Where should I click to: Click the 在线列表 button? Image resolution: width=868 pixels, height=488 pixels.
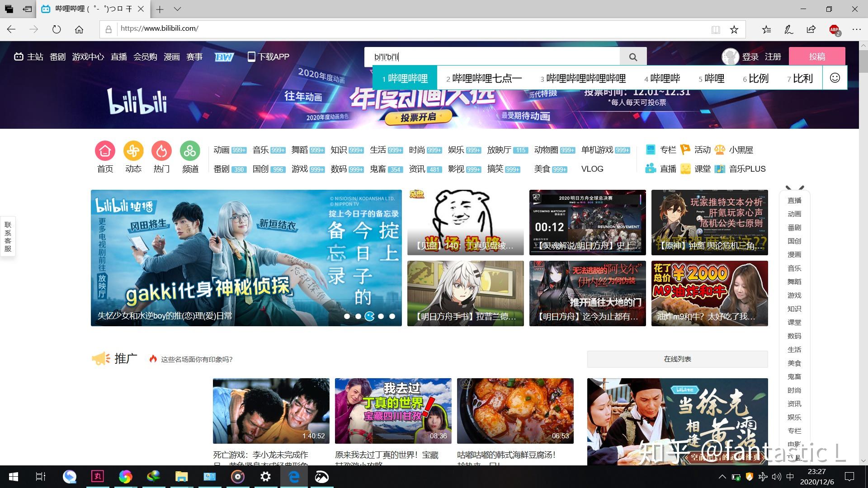click(677, 359)
